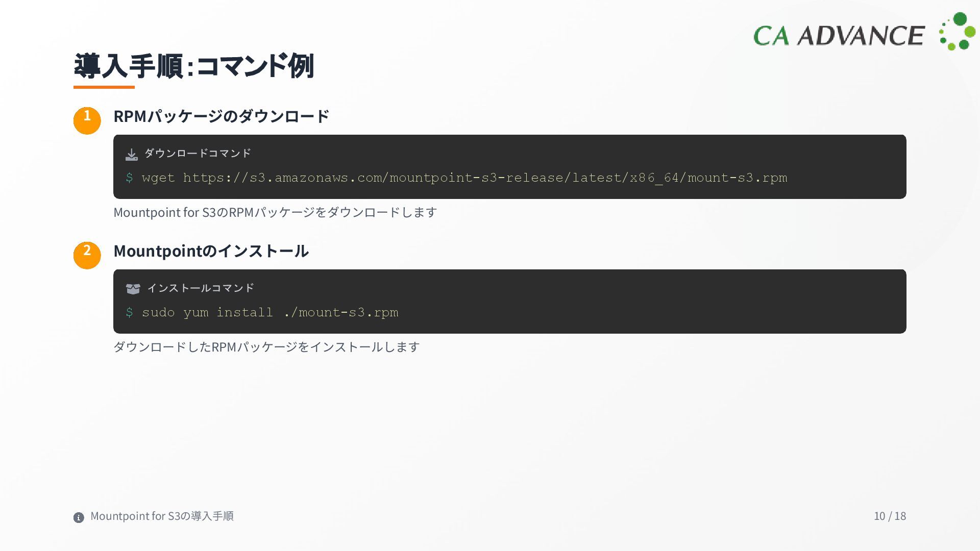This screenshot has width=980, height=551.
Task: Click the orange step 2 circle
Action: [x=87, y=256]
